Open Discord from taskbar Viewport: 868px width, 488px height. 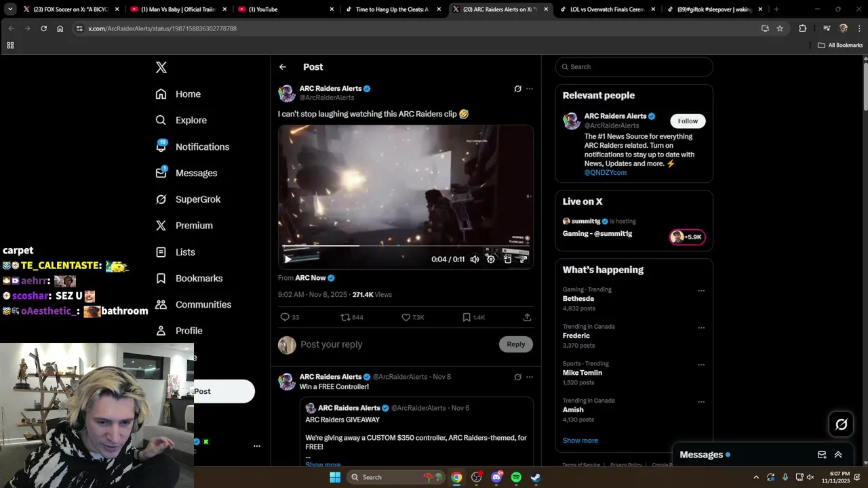click(496, 477)
